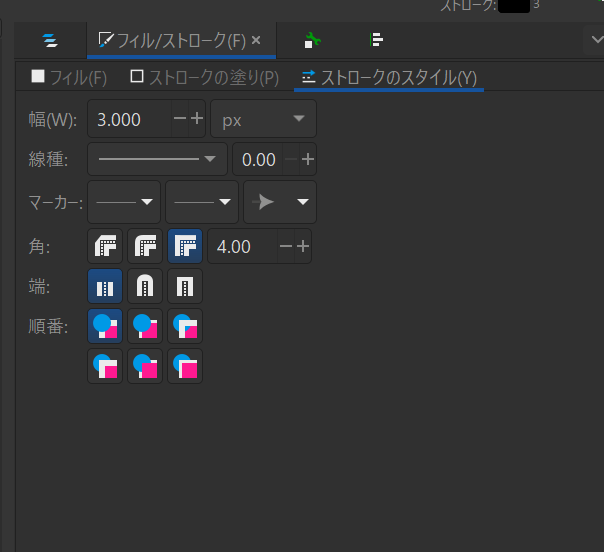
Task: Select the butt cap end style
Action: (x=105, y=286)
